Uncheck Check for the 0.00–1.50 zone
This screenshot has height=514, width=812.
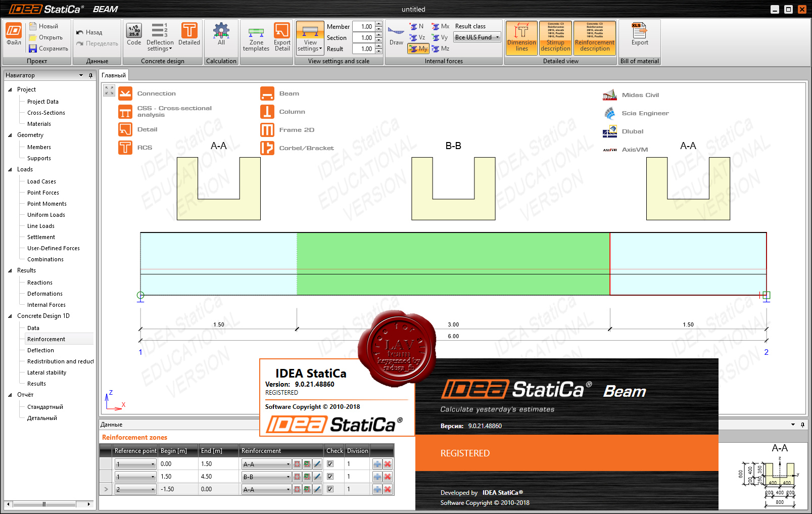tap(330, 464)
